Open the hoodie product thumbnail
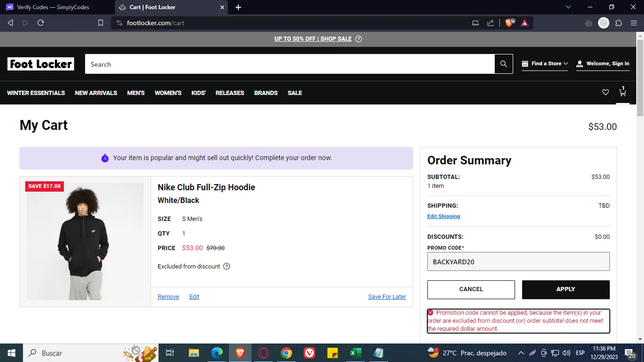The image size is (644, 362). click(85, 242)
